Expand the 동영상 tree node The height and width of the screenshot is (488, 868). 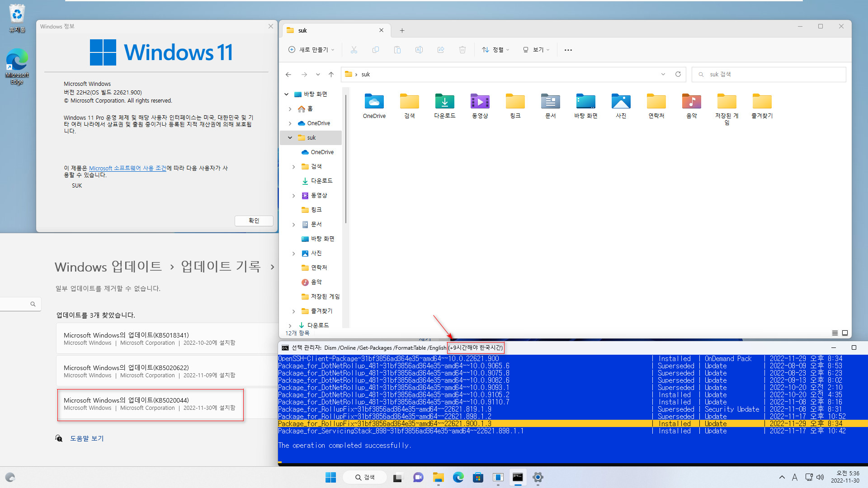point(293,196)
